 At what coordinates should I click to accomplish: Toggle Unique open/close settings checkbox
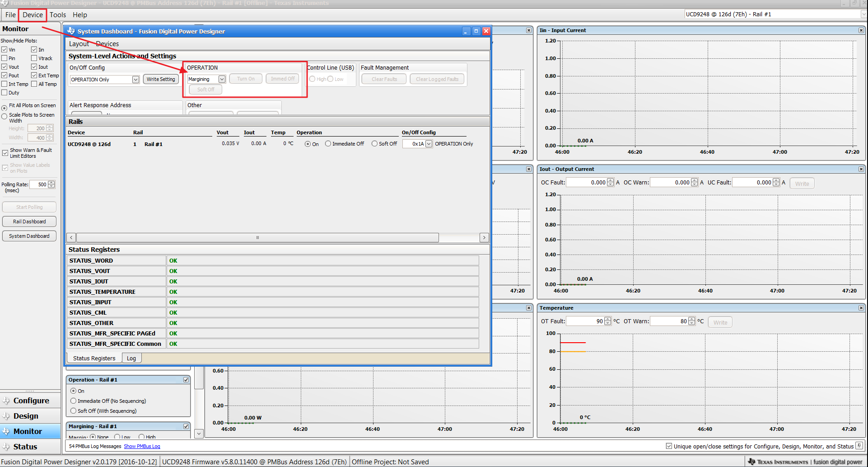click(x=669, y=446)
